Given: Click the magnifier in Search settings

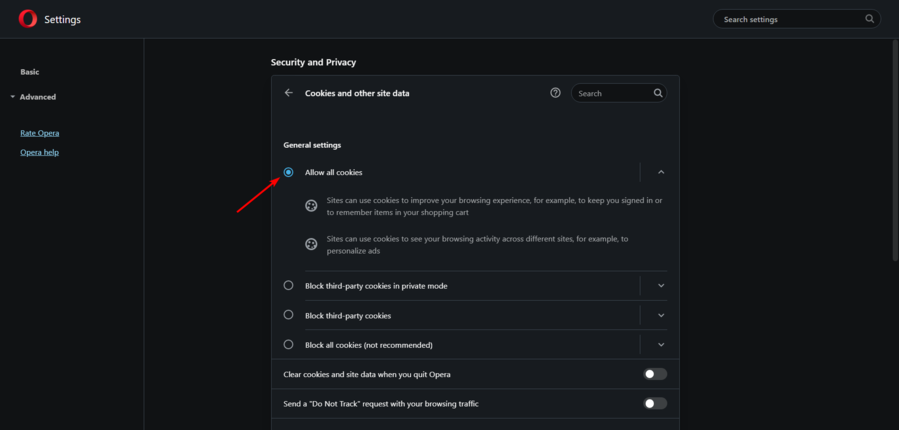Looking at the screenshot, I should (870, 19).
